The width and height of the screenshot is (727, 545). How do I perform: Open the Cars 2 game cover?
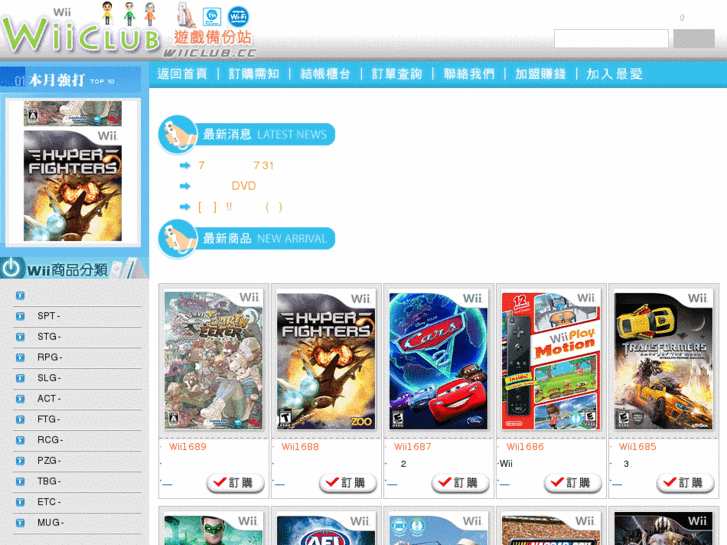438,360
